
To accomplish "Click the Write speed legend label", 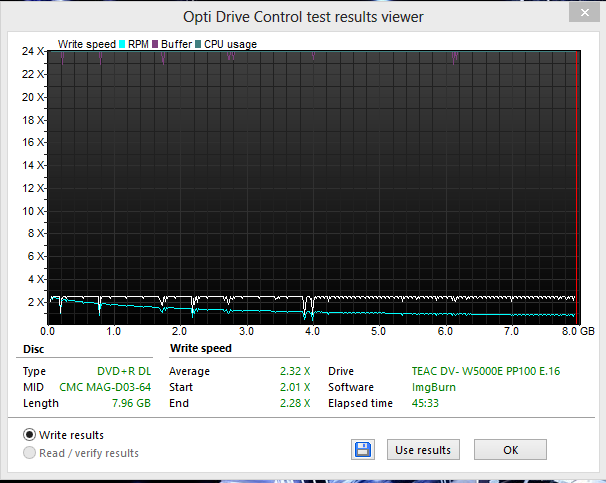I will (87, 44).
